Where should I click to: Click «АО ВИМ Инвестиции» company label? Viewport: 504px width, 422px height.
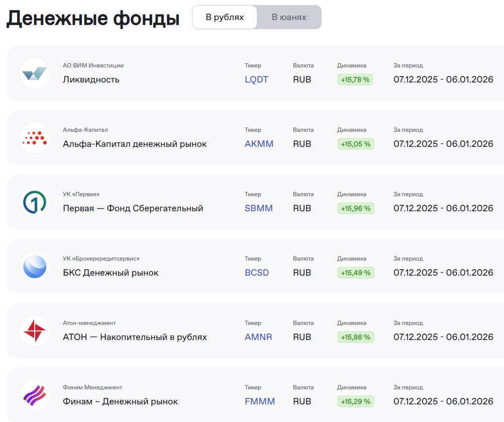click(x=93, y=65)
